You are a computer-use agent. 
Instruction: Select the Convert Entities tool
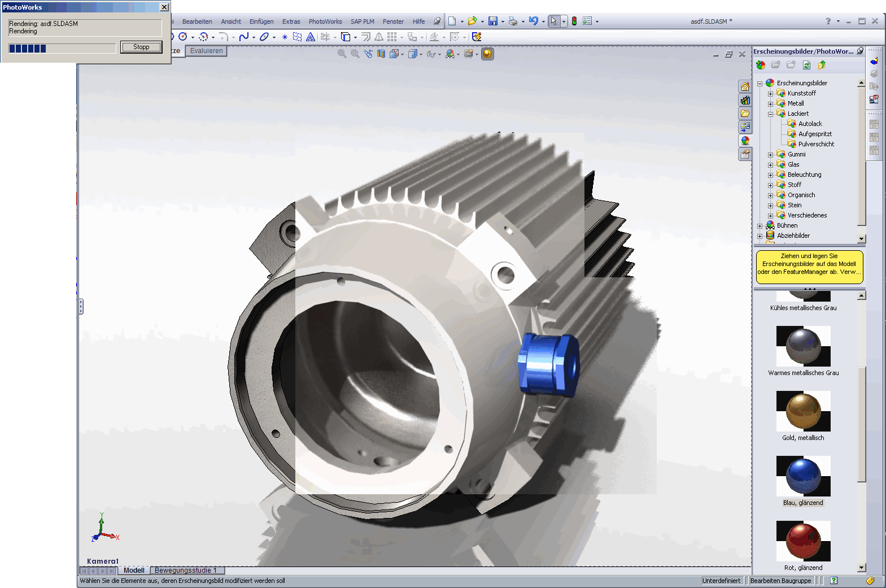(346, 37)
